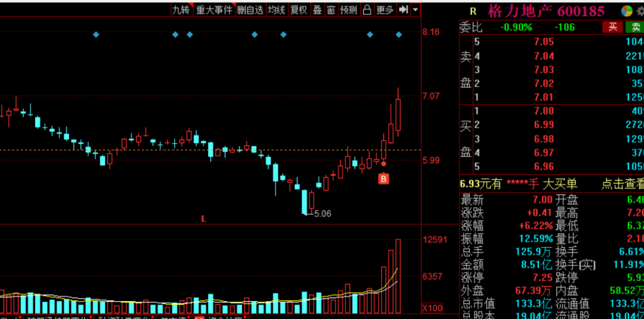Image resolution: width=644 pixels, height=319 pixels.
Task: Click the green 卖 sell button
Action: pos(635,27)
